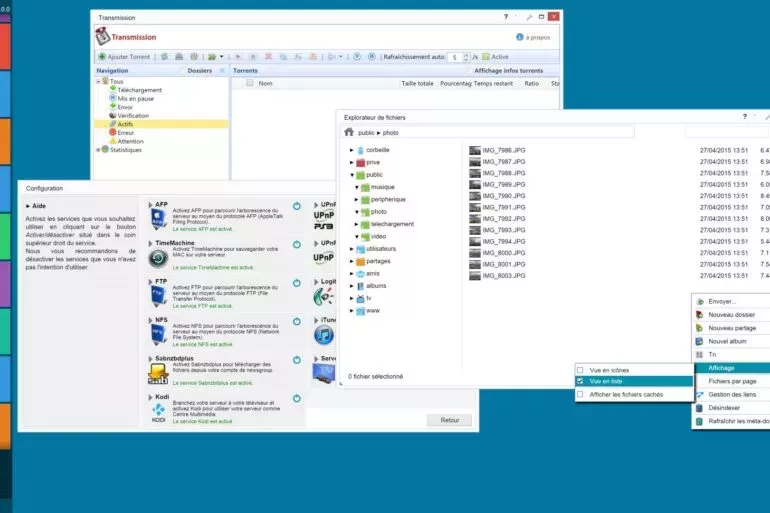Click the Logitech service icon

coord(323,297)
